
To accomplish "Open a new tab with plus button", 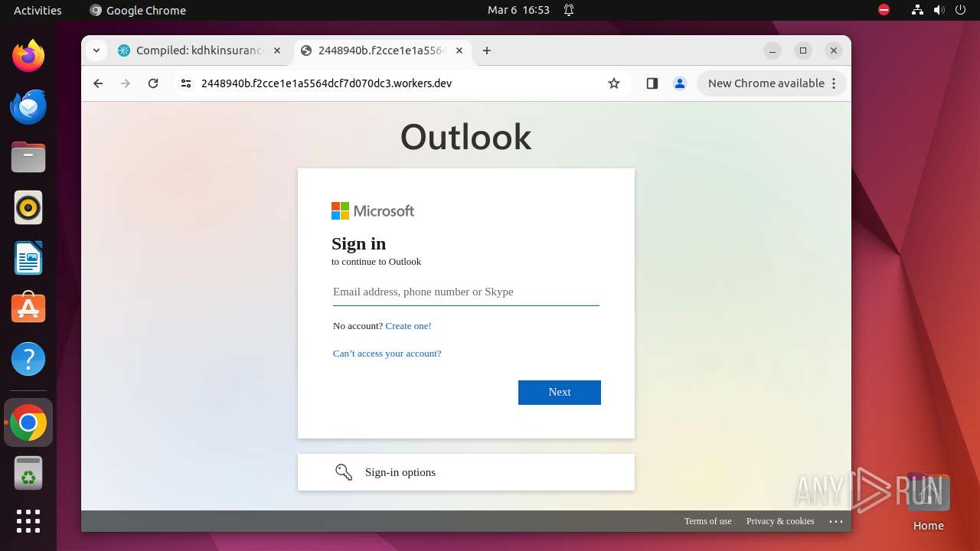I will (x=487, y=51).
